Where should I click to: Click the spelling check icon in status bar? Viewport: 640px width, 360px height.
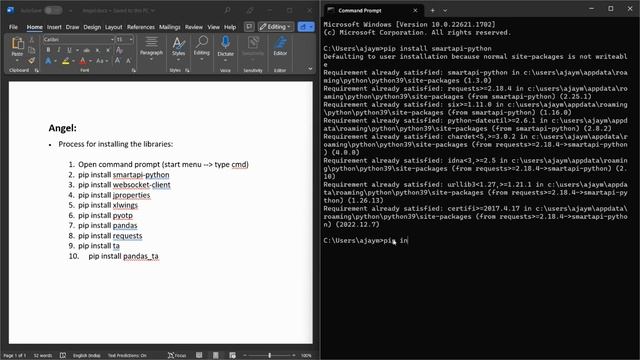point(63,356)
